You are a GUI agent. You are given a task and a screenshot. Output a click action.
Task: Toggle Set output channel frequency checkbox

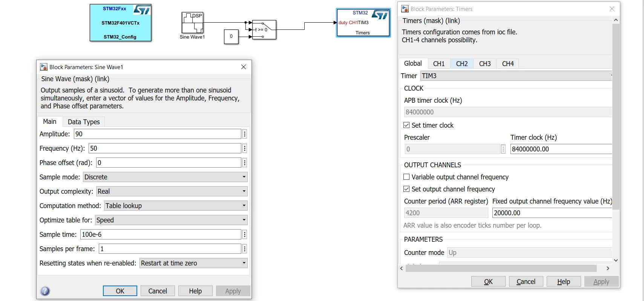[406, 189]
